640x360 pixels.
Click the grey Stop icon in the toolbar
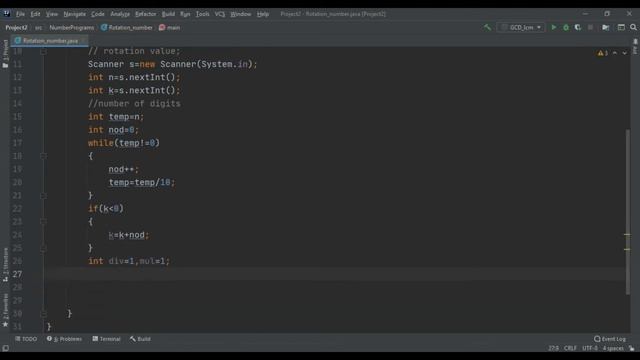pyautogui.click(x=590, y=27)
